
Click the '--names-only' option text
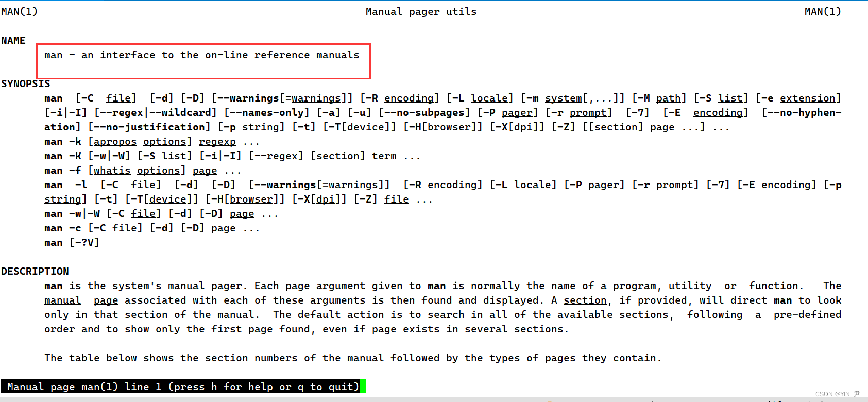click(x=267, y=112)
